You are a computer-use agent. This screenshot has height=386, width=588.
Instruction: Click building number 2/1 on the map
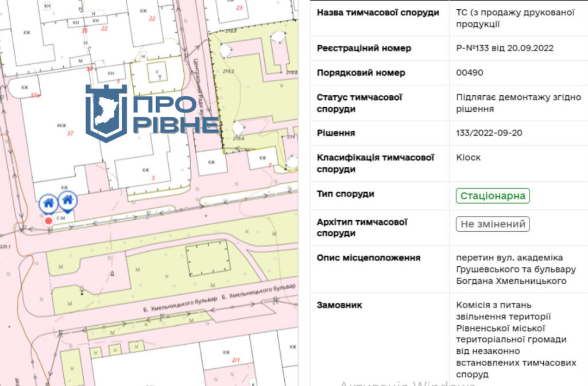[x=236, y=360]
